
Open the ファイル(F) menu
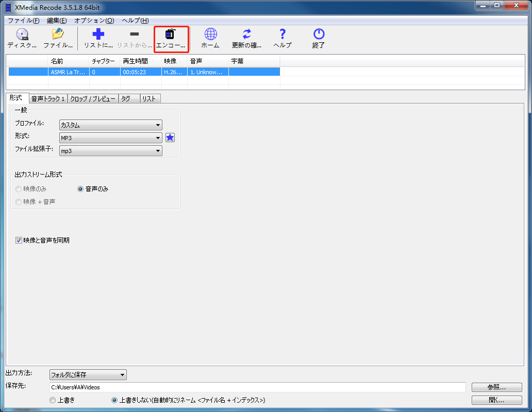(x=24, y=20)
